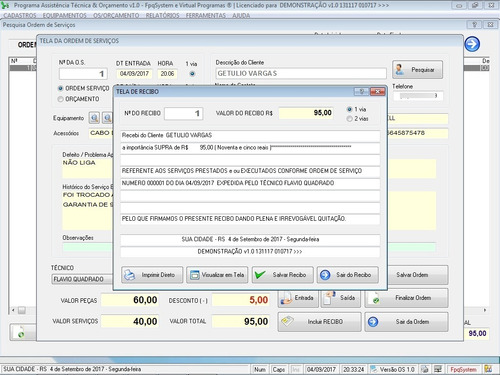Click the monitor icon in the status bar
Viewport: 500px width, 375px height.
[438, 369]
